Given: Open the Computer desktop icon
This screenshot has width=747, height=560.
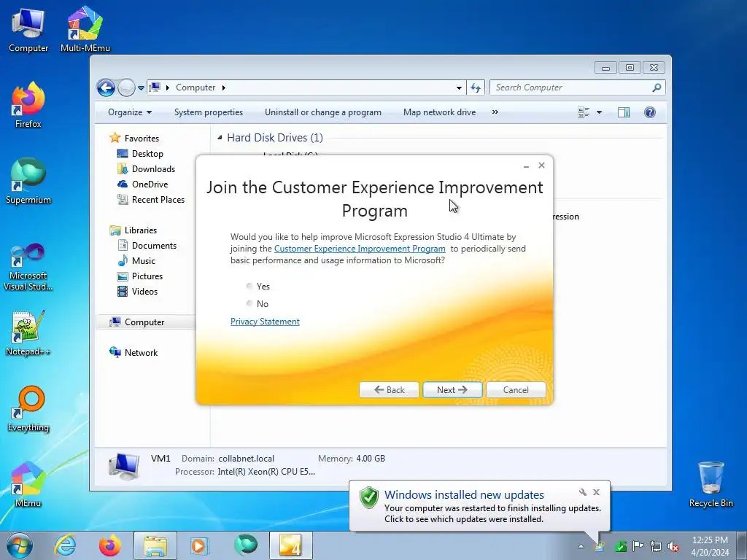Looking at the screenshot, I should click(x=28, y=31).
